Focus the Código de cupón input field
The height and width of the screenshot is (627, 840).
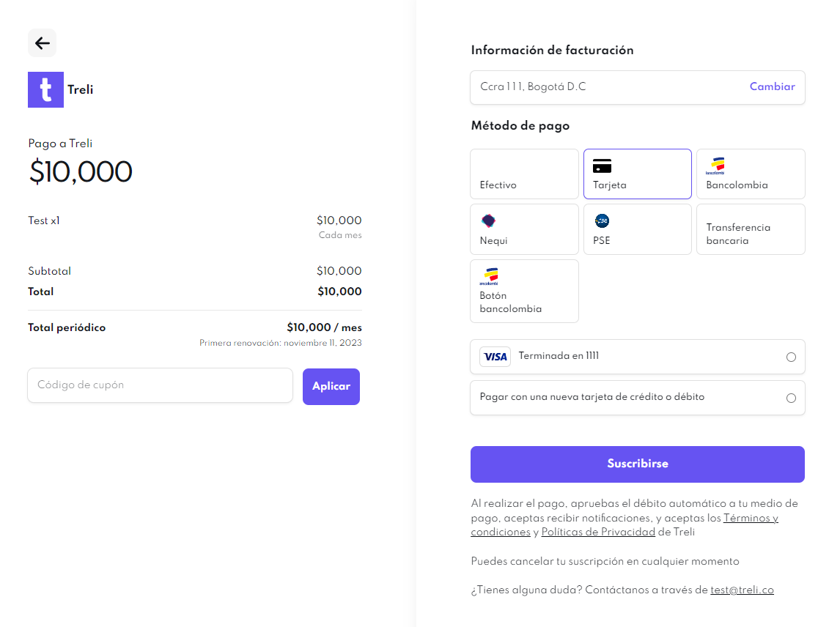pos(160,385)
